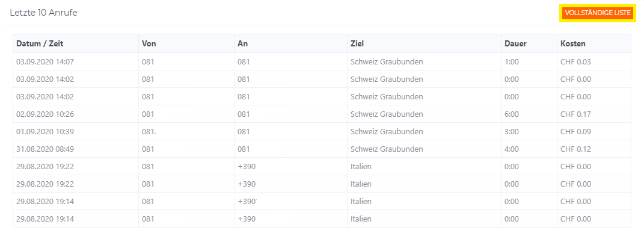Select the 01.09.2020 10:39 call entry
The image size is (644, 236).
point(322,132)
